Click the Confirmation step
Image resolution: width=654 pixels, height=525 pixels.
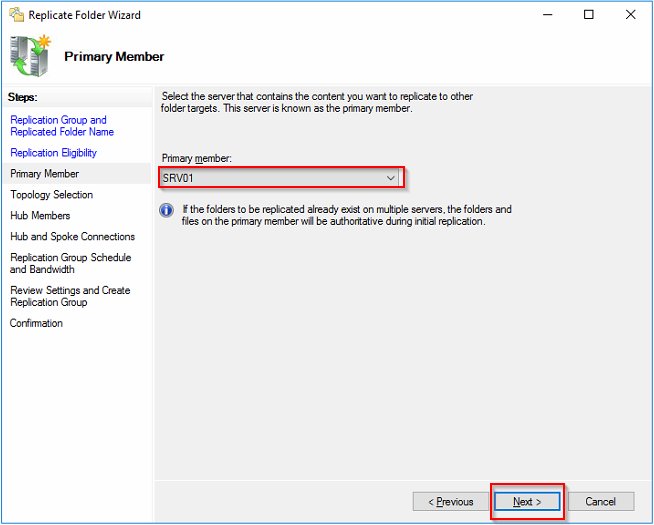click(36, 323)
